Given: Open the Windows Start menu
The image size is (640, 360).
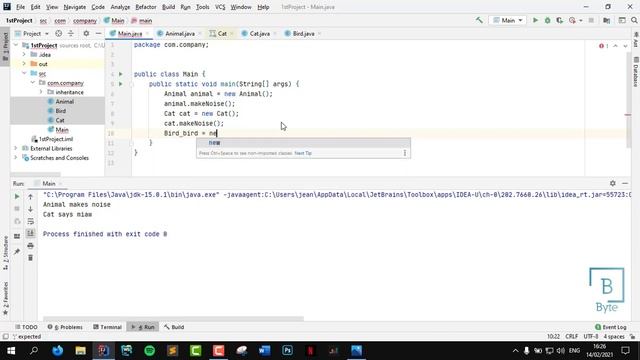Looking at the screenshot, I should tap(11, 351).
